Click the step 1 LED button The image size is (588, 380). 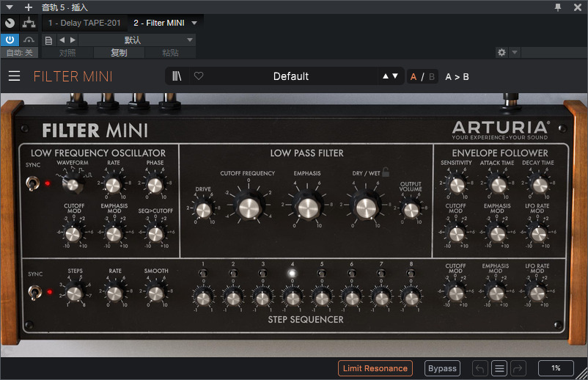tap(203, 273)
